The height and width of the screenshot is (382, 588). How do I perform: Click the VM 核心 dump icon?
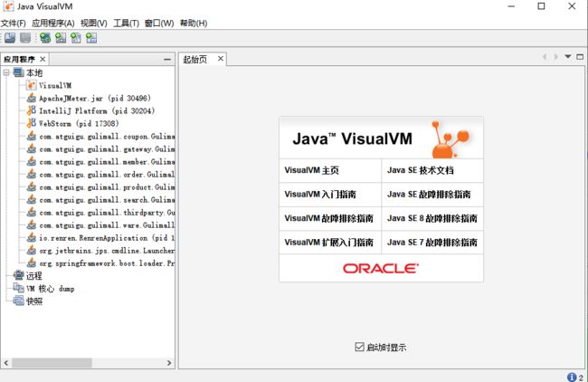pos(18,288)
